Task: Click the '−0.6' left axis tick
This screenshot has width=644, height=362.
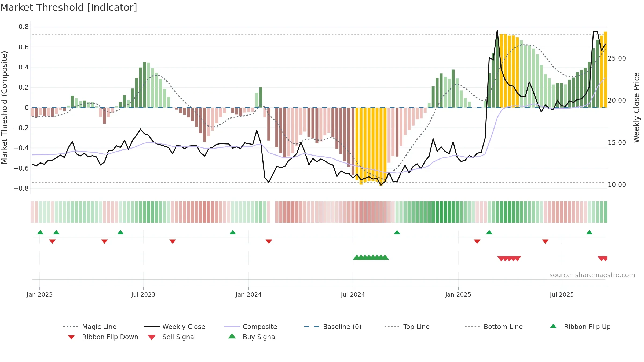Action: (x=21, y=168)
